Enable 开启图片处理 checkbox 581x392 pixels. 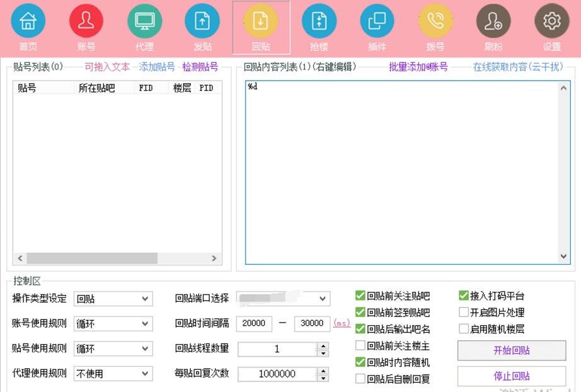pyautogui.click(x=464, y=312)
